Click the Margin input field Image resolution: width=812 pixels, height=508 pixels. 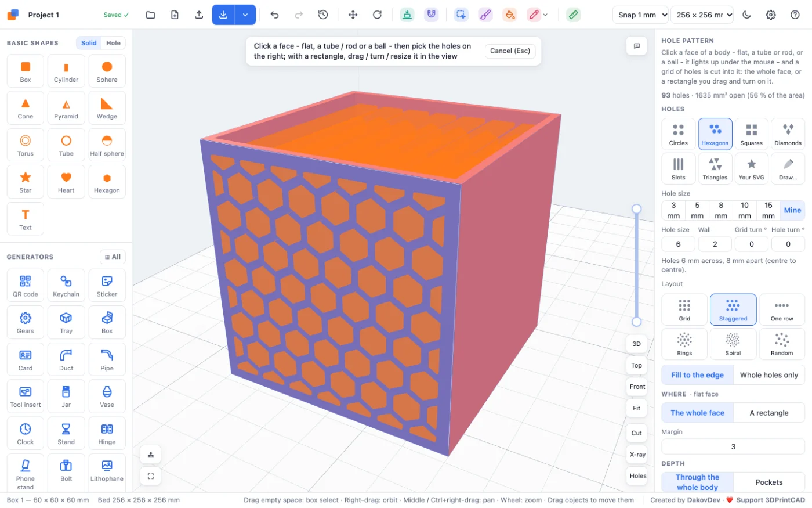733,446
